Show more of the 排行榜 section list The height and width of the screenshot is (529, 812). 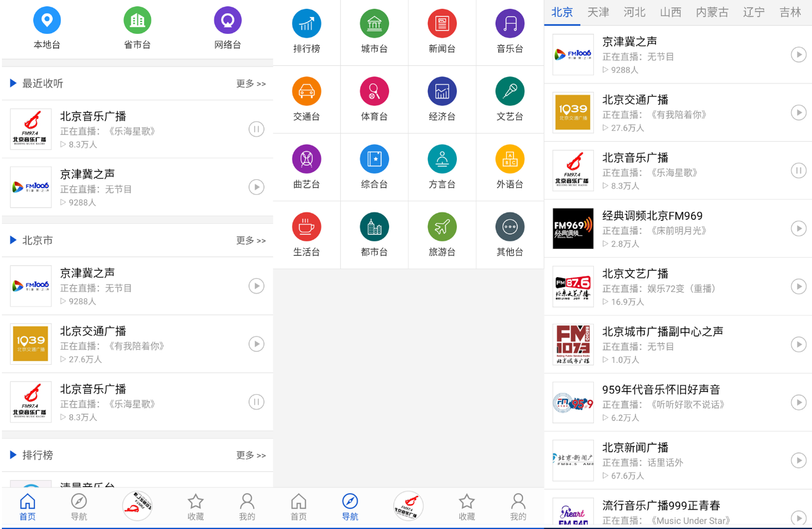pos(251,456)
